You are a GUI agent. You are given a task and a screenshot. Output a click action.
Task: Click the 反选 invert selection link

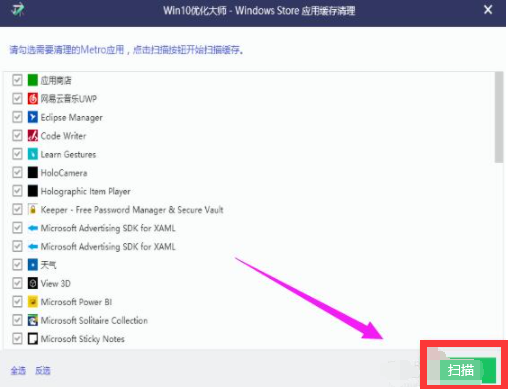tap(43, 370)
